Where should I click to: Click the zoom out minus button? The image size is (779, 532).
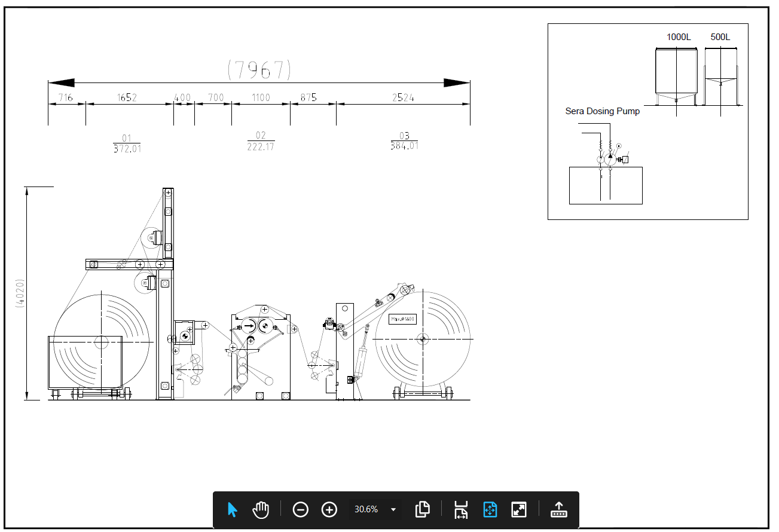click(301, 509)
